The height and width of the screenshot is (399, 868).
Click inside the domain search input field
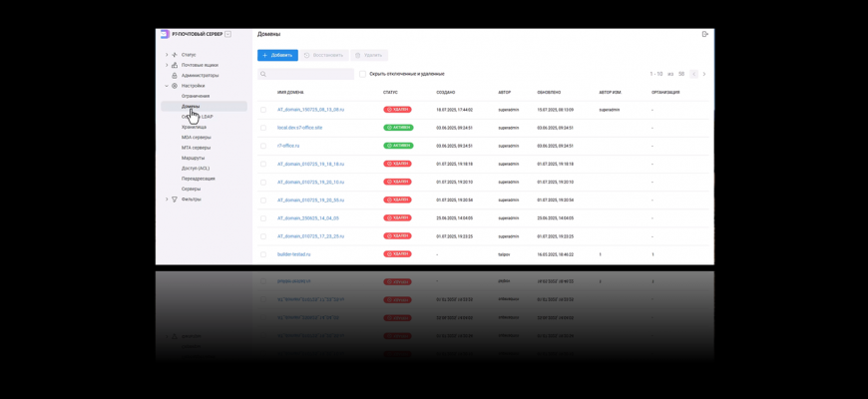click(309, 74)
